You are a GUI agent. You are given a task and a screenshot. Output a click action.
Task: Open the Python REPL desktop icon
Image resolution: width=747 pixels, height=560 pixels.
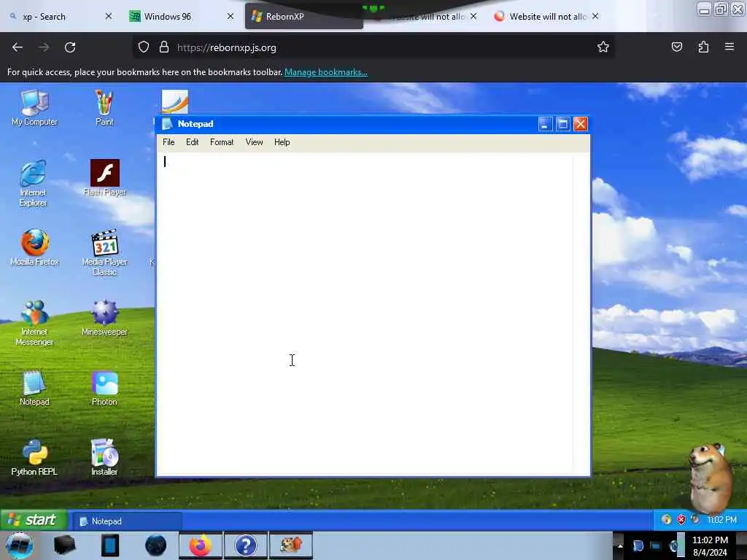click(x=34, y=458)
